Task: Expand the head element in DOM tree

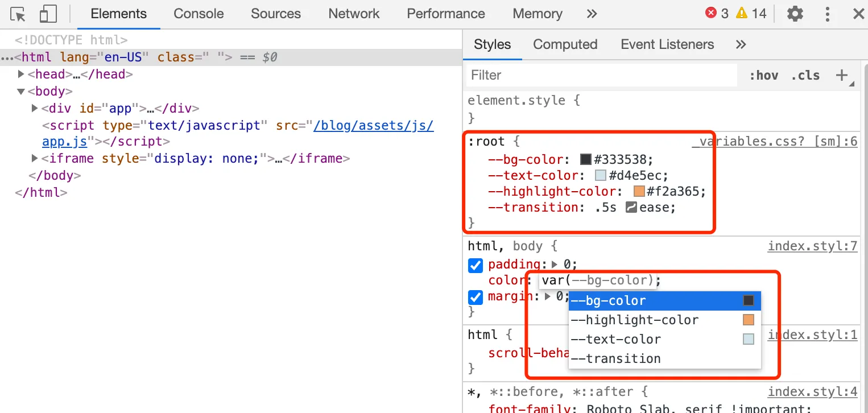Action: point(21,74)
